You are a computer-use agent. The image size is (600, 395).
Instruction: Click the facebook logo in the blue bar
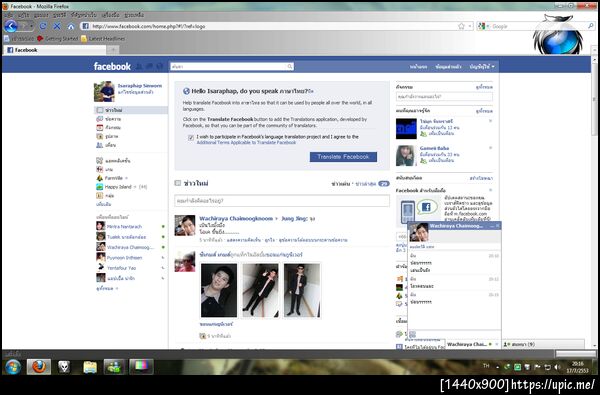112,66
